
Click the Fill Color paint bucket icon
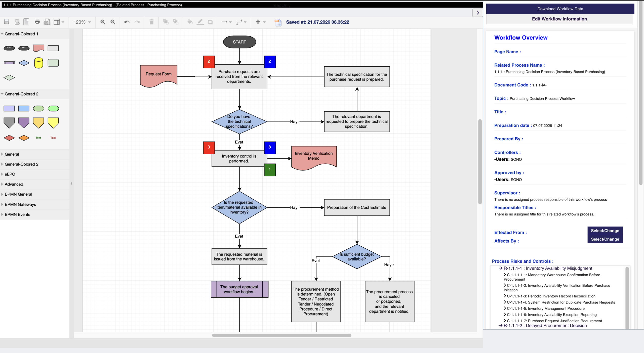190,22
